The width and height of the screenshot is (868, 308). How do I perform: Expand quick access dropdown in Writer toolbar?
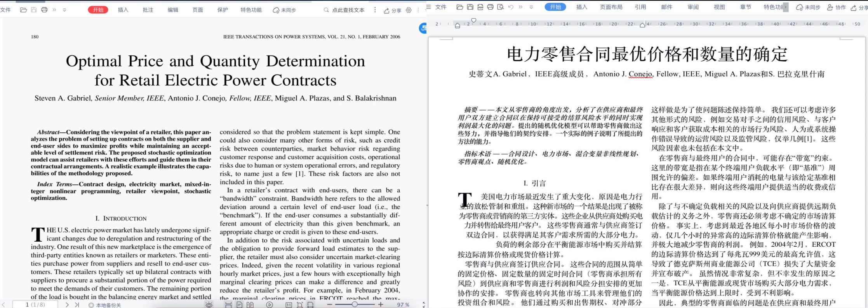[531, 7]
